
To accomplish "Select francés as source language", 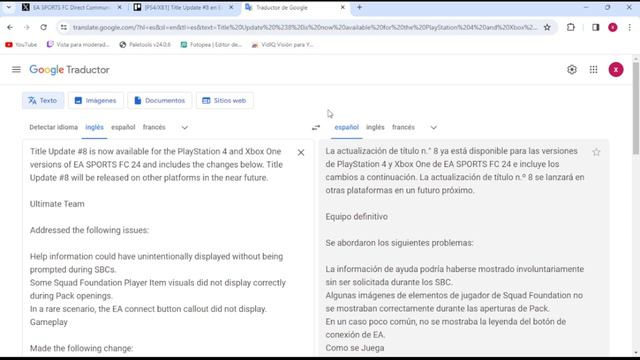I will click(154, 127).
